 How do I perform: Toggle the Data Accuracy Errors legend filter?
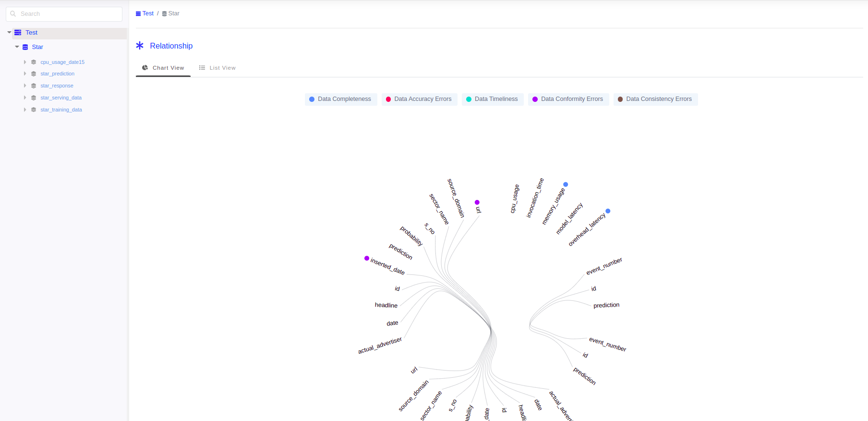(x=420, y=99)
